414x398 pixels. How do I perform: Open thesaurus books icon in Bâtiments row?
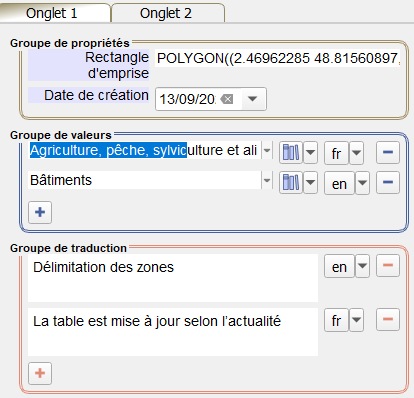[x=291, y=183]
